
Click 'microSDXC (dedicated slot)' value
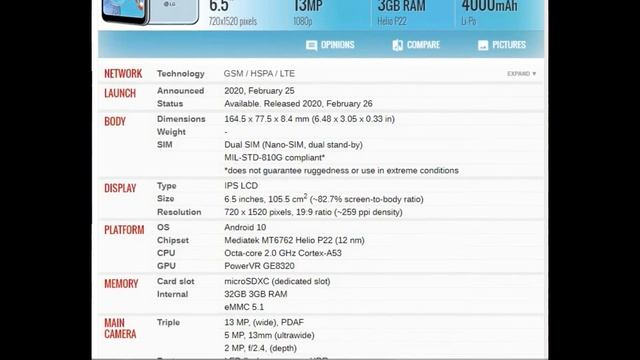point(277,281)
